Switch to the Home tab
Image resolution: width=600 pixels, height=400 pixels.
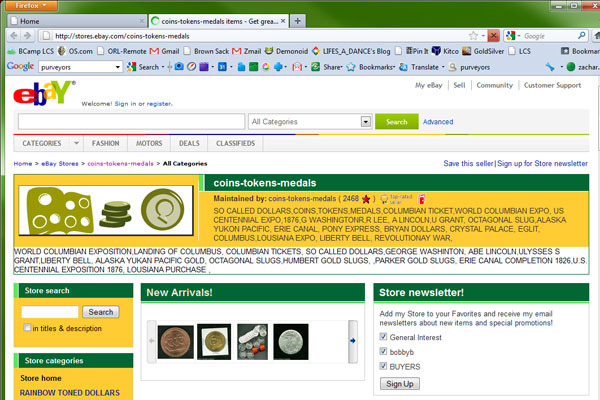coord(77,21)
